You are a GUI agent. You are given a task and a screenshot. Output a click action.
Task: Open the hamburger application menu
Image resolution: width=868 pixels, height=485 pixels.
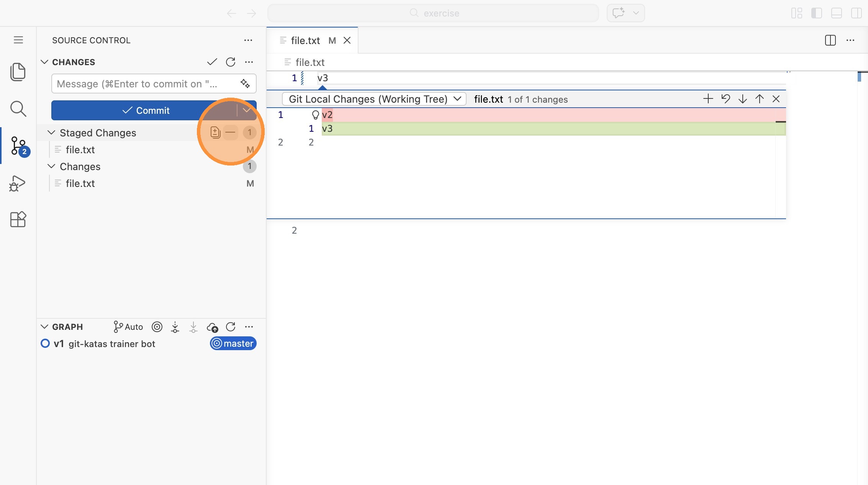(x=18, y=40)
